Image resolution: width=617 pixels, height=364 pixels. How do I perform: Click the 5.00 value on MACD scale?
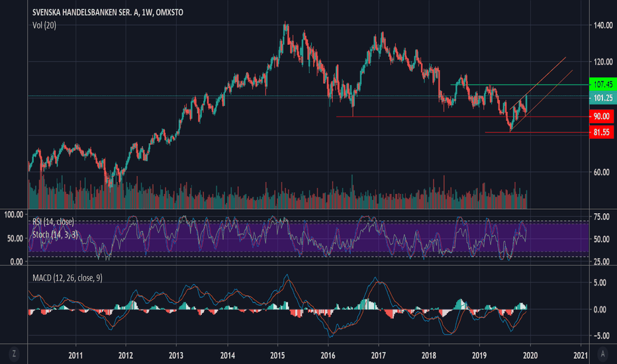[600, 283]
